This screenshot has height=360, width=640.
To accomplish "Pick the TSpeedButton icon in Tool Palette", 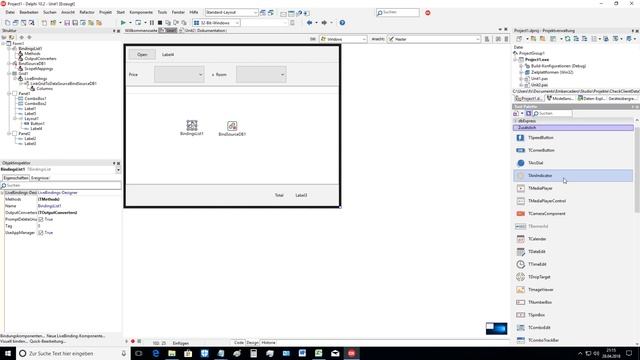I will (x=520, y=138).
